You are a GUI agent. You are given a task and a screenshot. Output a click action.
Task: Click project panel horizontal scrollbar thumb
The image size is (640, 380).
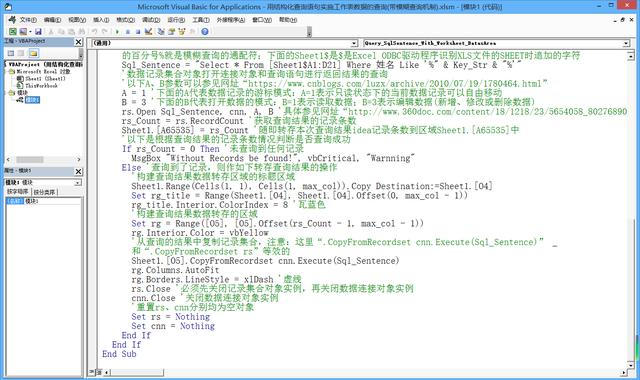click(29, 160)
